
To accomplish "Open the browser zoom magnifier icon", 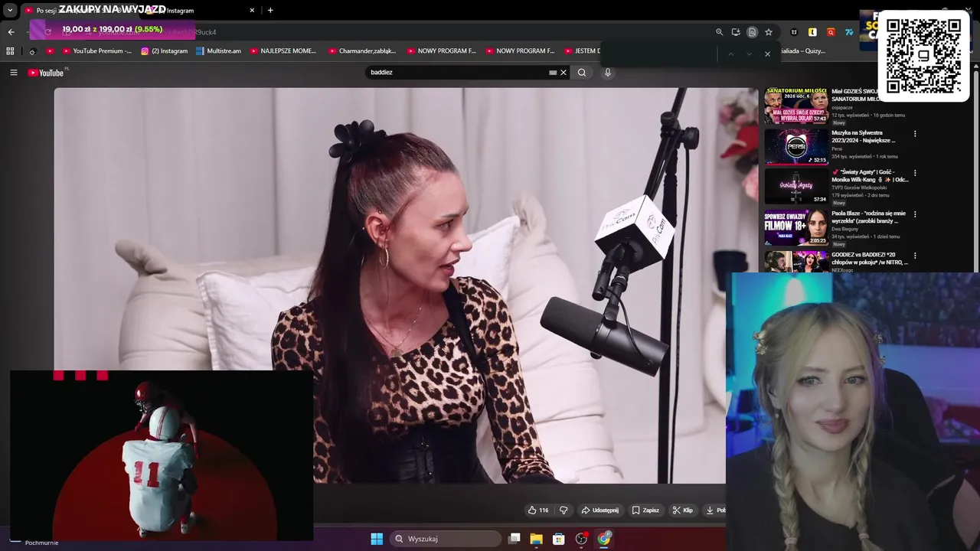I will pos(719,32).
